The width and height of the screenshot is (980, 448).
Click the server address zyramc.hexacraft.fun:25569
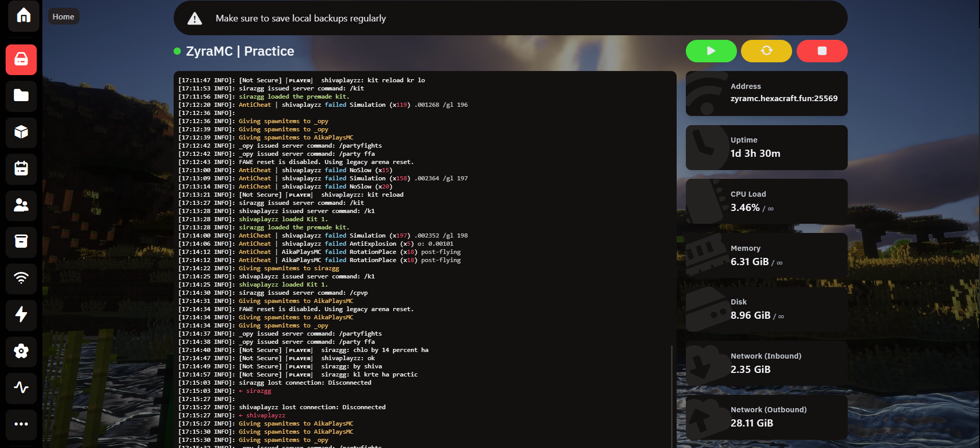pos(784,99)
